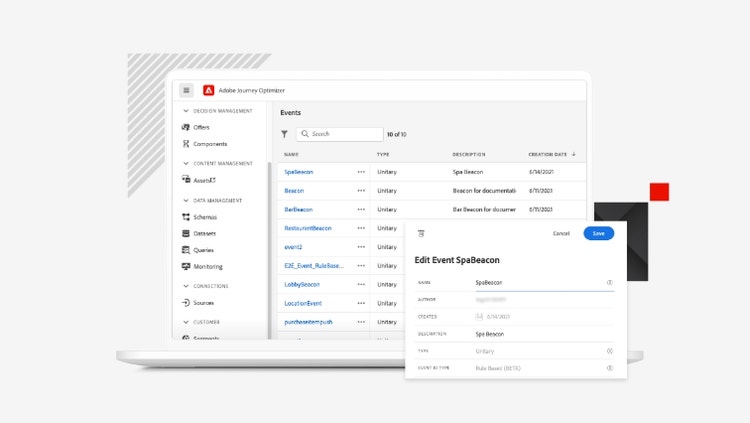The image size is (750, 423).
Task: Cancel the Edit Event dialog
Action: [x=561, y=233]
